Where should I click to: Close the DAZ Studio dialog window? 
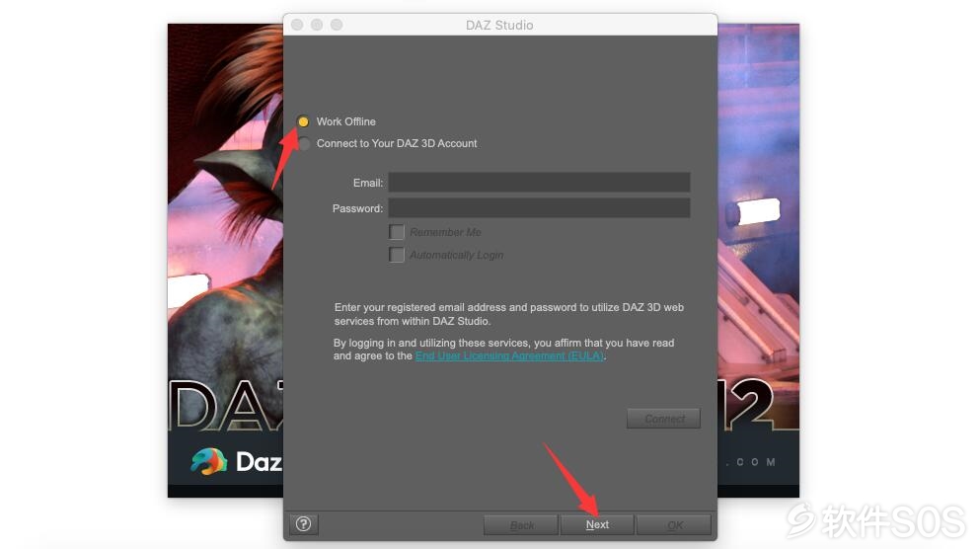[x=297, y=25]
